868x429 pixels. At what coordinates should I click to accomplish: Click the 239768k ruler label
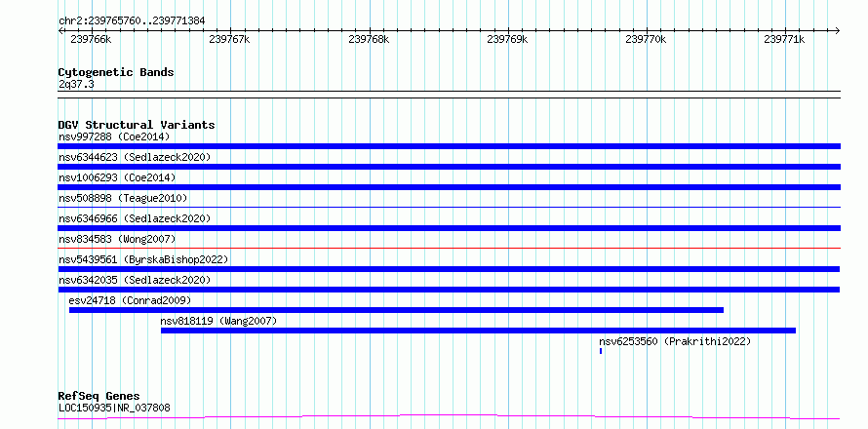click(x=369, y=40)
